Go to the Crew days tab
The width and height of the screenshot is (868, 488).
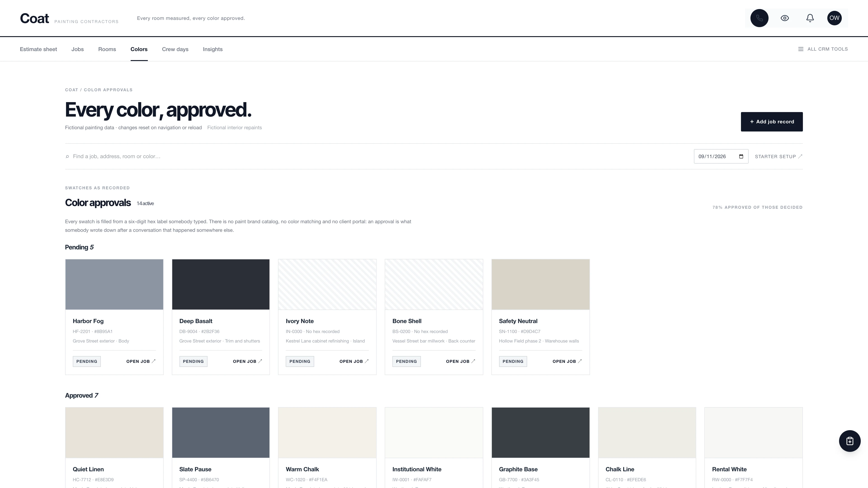pyautogui.click(x=175, y=49)
